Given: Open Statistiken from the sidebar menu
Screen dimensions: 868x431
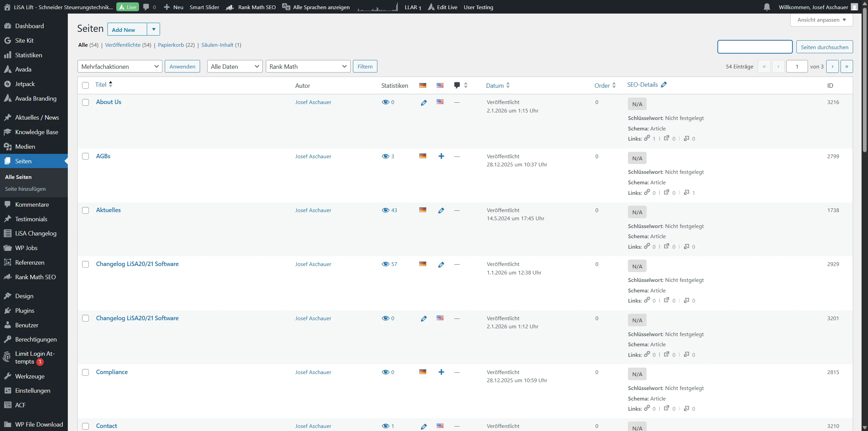Looking at the screenshot, I should (28, 55).
